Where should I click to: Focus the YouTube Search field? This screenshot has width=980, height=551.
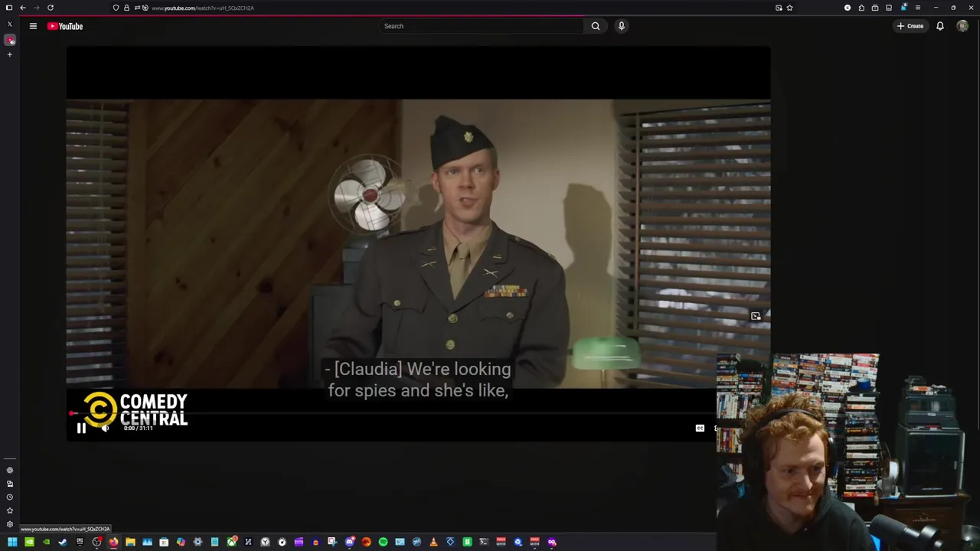[482, 26]
